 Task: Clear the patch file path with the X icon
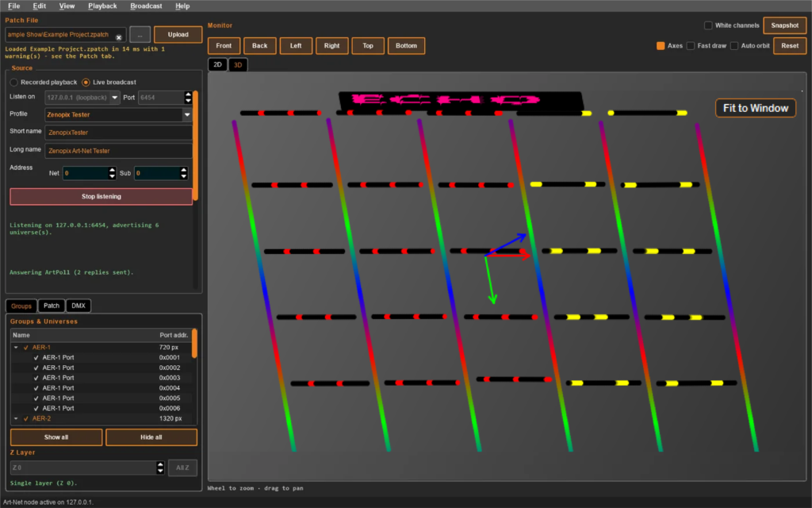coord(119,37)
